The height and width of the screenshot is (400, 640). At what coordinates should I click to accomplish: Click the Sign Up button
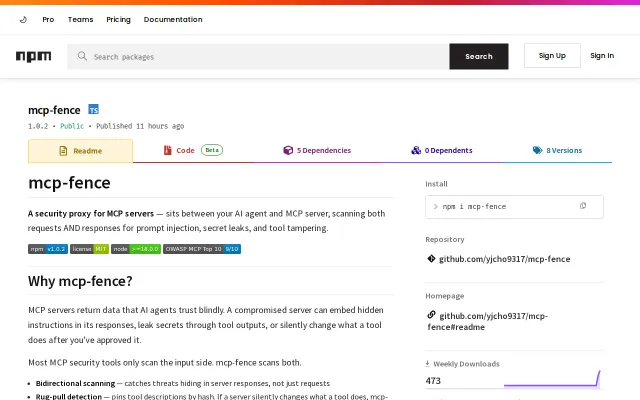(x=552, y=56)
